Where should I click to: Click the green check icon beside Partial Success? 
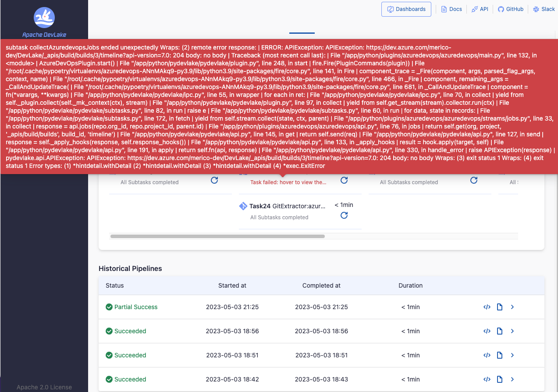tap(109, 307)
